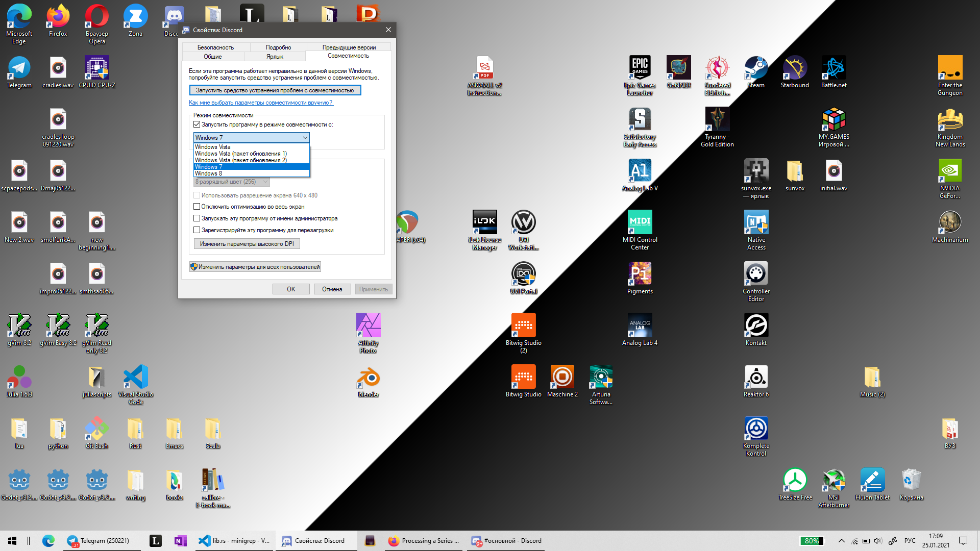Switch input language РУС in tray
The image size is (980, 551).
(x=910, y=541)
